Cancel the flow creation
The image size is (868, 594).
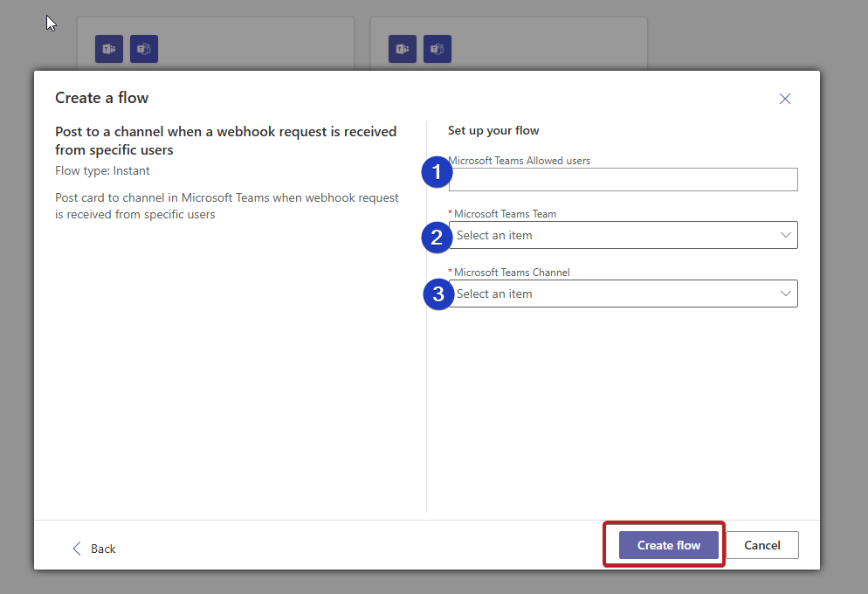click(x=761, y=545)
